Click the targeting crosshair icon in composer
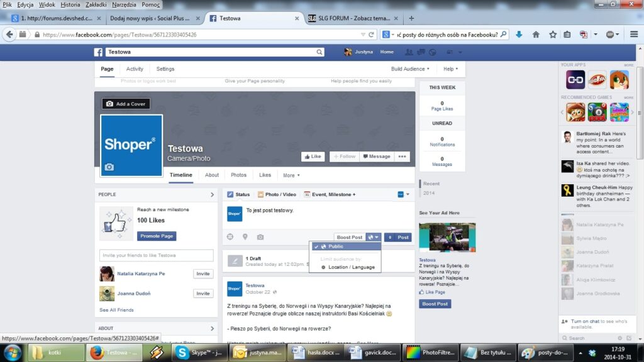 click(x=230, y=237)
